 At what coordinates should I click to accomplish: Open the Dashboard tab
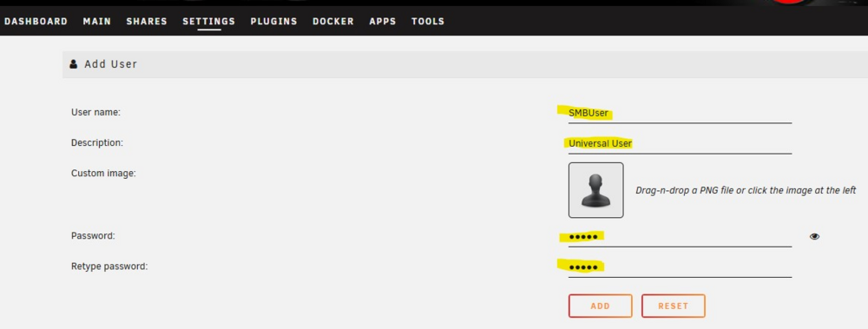tap(36, 22)
